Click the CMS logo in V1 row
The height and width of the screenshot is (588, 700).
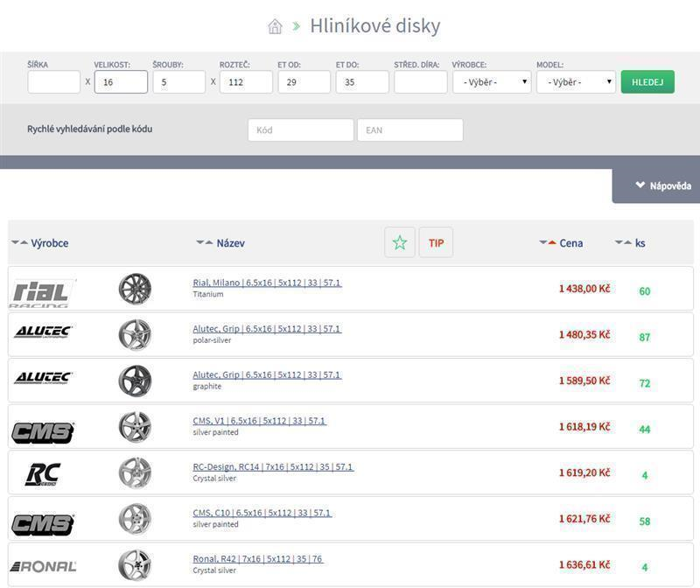pos(43,432)
